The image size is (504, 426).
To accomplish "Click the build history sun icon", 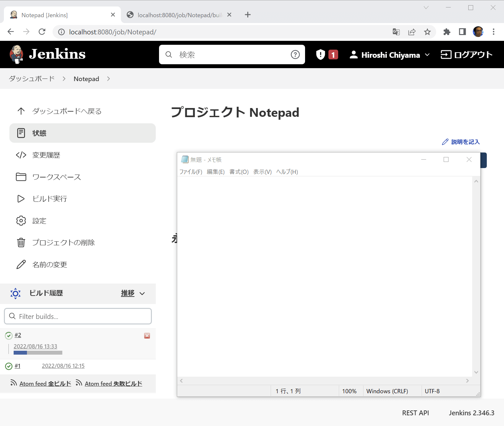I will 15,293.
